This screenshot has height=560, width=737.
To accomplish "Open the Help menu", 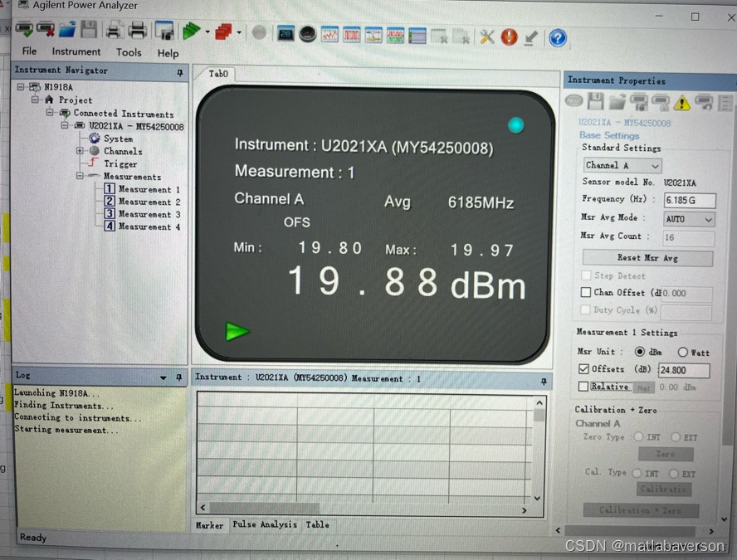I will pyautogui.click(x=168, y=53).
